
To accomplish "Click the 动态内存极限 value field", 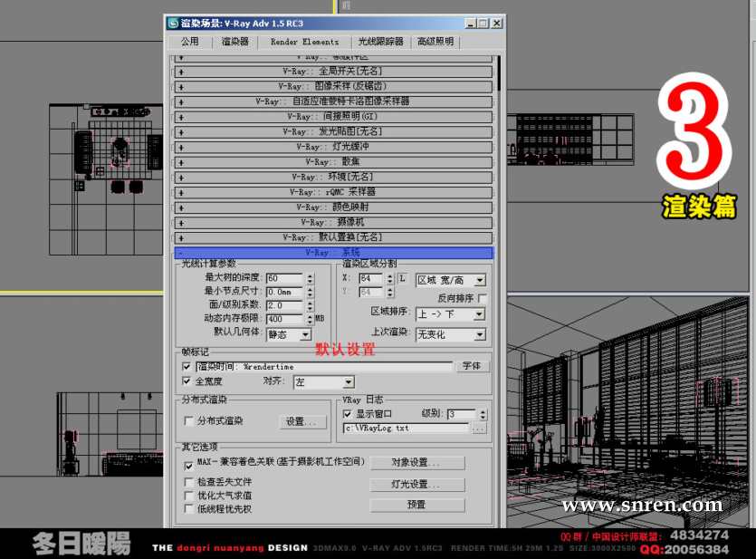I will click(x=285, y=319).
